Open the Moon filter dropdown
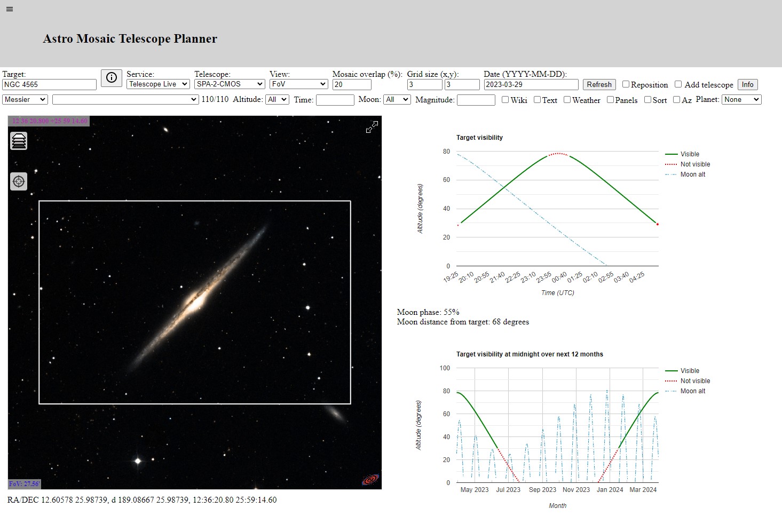Viewport: 782px width, 532px height. click(397, 100)
